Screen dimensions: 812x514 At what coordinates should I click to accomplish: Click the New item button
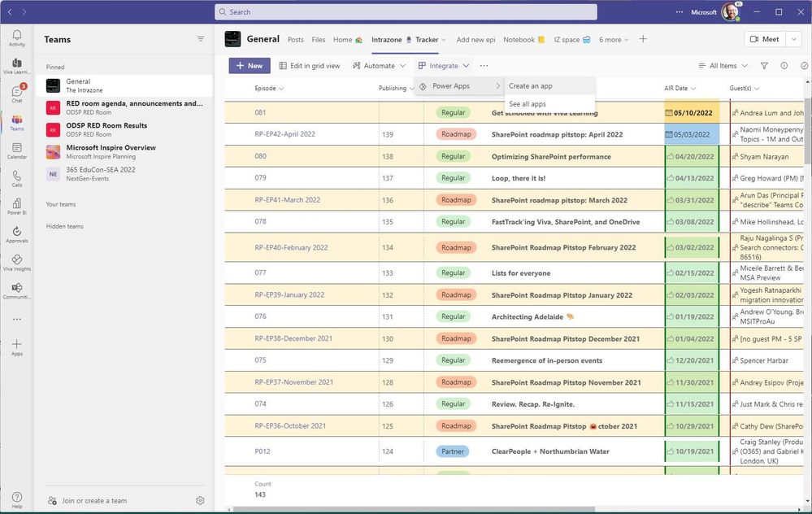pyautogui.click(x=250, y=66)
